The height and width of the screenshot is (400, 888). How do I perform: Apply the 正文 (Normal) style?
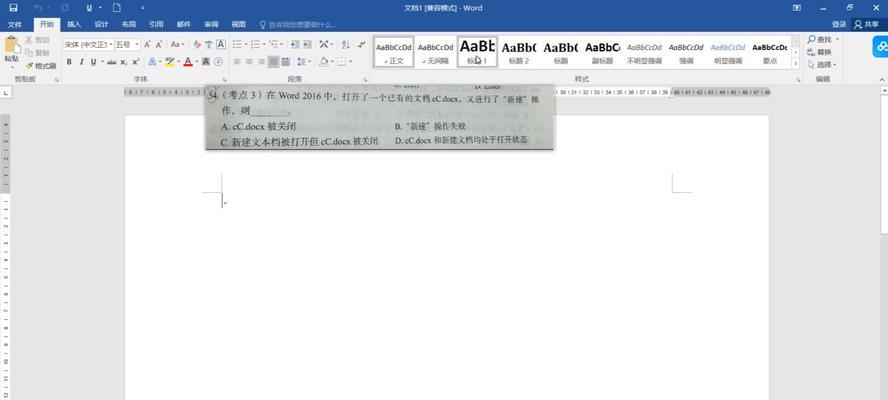tap(394, 52)
